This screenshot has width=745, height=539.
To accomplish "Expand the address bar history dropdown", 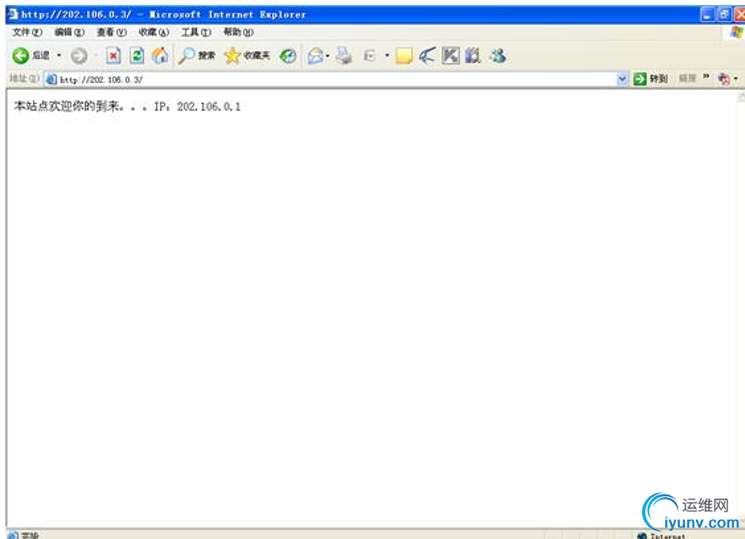I will (x=622, y=79).
